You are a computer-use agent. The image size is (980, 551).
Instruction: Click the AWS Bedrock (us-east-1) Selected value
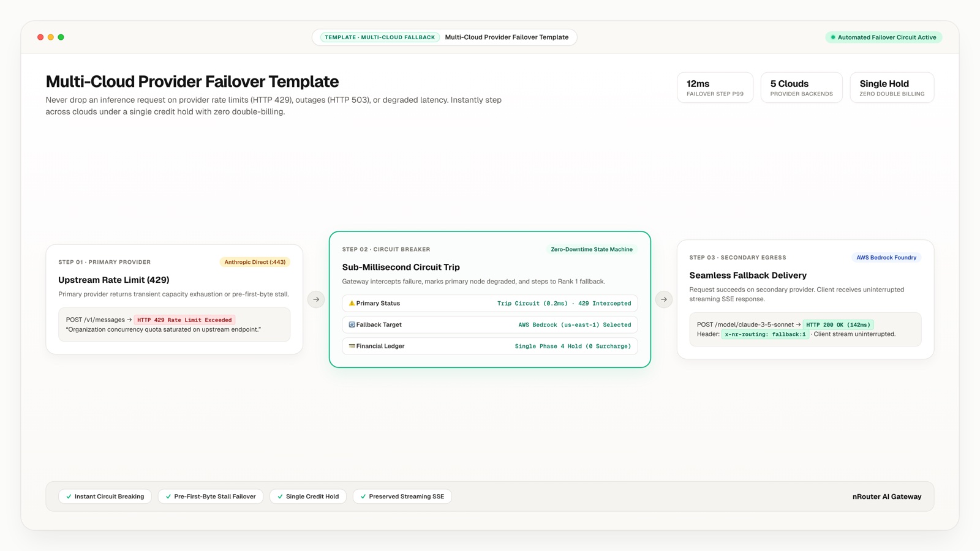point(575,325)
